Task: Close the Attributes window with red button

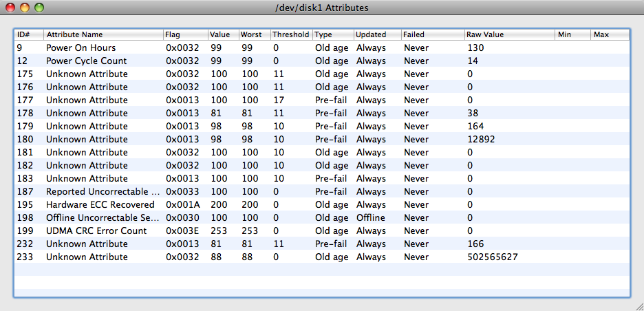Action: 10,8
